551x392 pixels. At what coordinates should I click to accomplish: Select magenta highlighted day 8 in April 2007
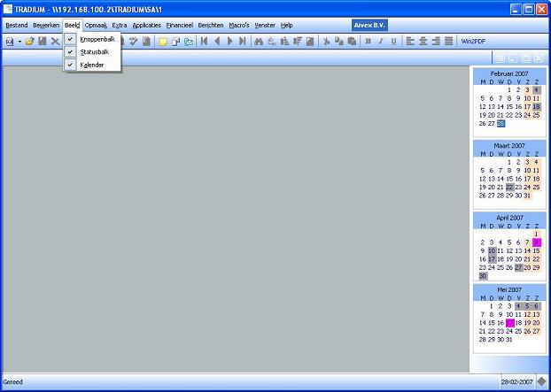tap(536, 242)
